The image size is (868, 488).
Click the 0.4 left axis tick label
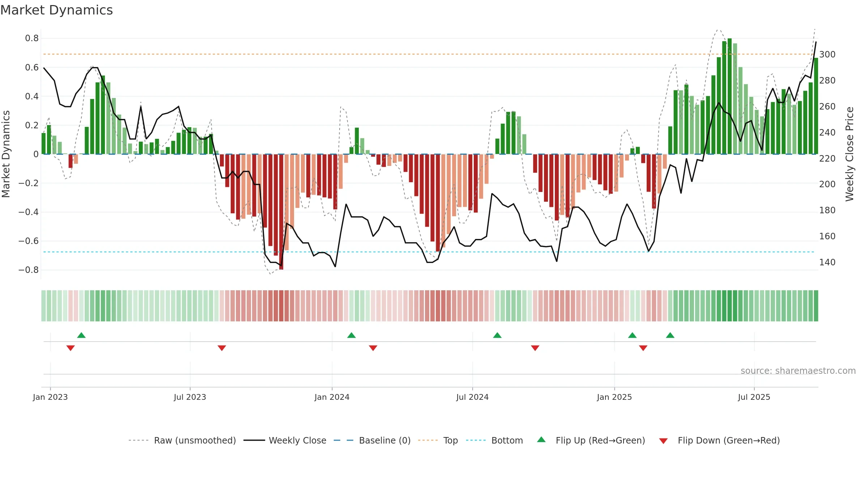click(32, 96)
